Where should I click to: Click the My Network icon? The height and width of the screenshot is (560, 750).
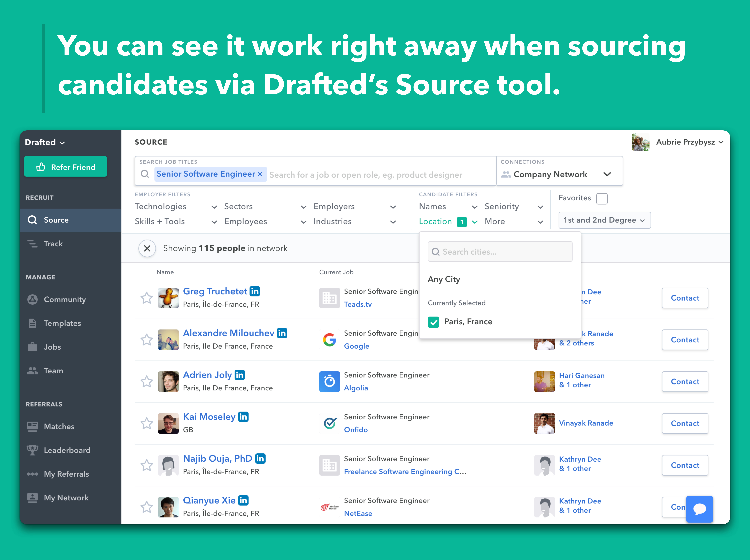coord(33,498)
